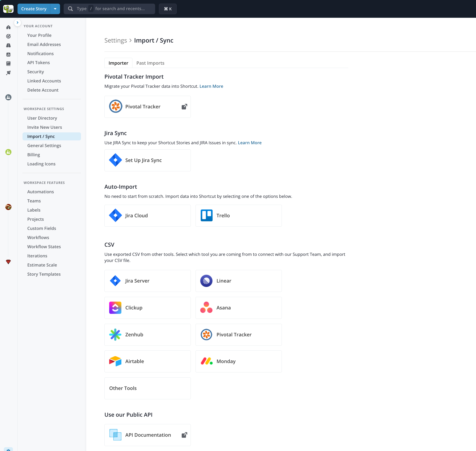Click the search field at the top
Screen dimensions: 476x451
pyautogui.click(x=109, y=9)
